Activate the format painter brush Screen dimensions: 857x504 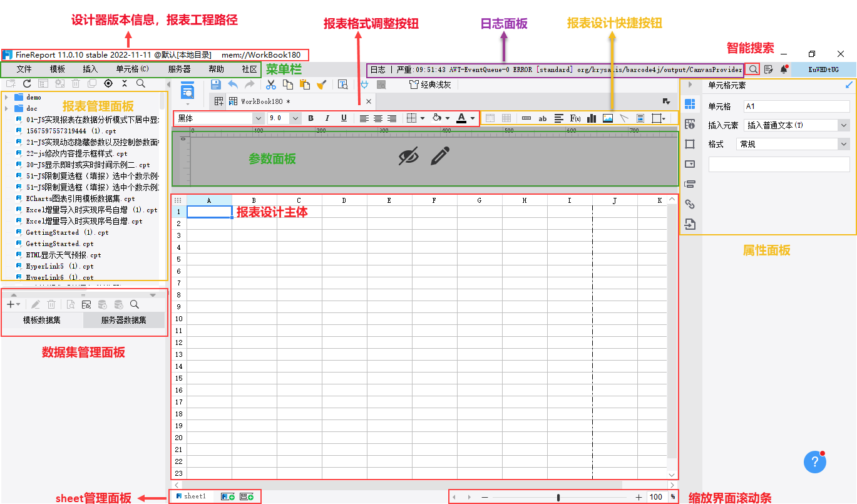pos(321,85)
